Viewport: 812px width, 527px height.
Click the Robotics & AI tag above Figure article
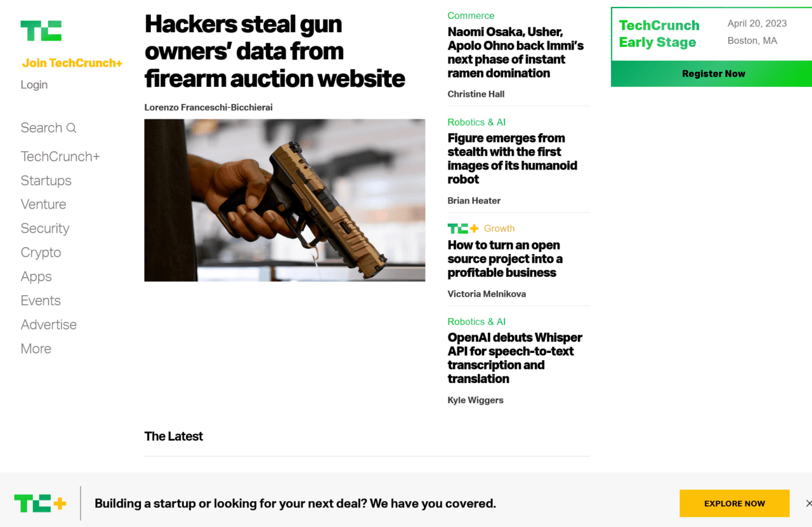476,122
